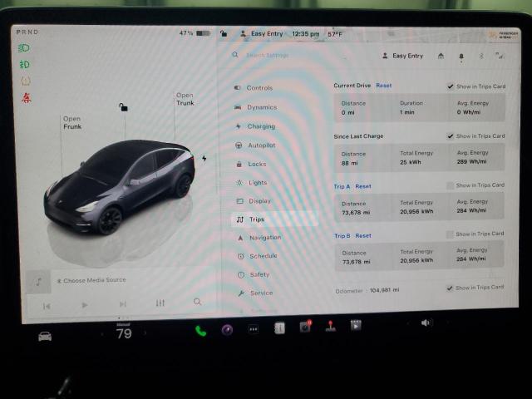Open the Display settings menu
532x399 pixels.
[x=254, y=201]
